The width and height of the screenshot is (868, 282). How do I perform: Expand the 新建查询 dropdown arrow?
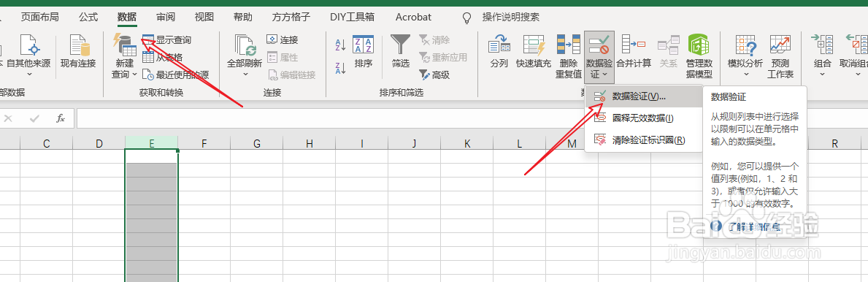(x=134, y=75)
